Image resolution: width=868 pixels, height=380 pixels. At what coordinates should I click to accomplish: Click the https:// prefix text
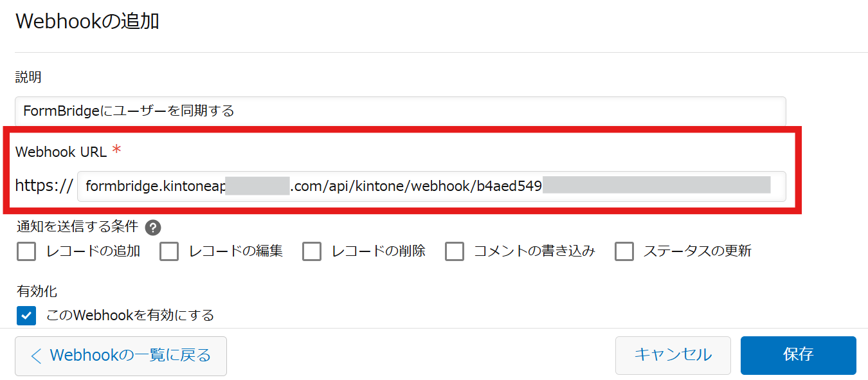point(44,186)
